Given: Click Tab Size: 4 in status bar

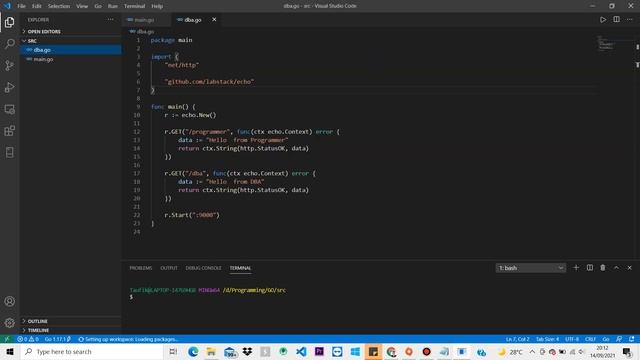Looking at the screenshot, I should pos(547,339).
